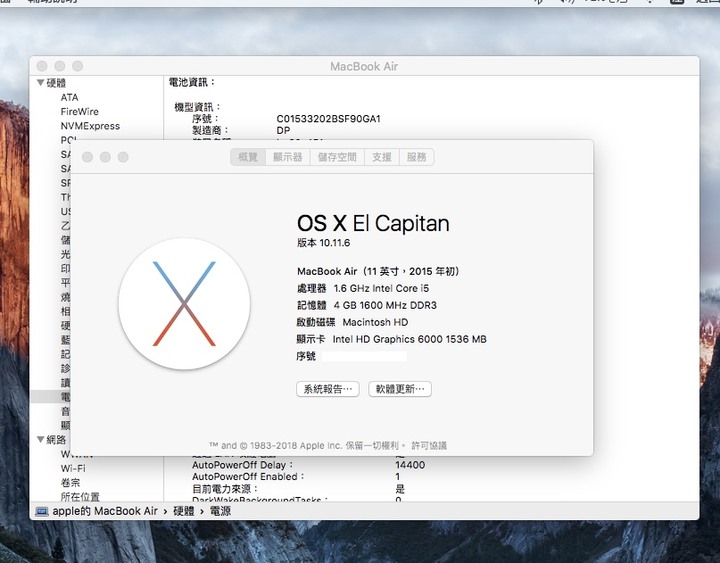Image resolution: width=720 pixels, height=563 pixels.
Task: Click the 系統報告 button
Action: coord(328,389)
